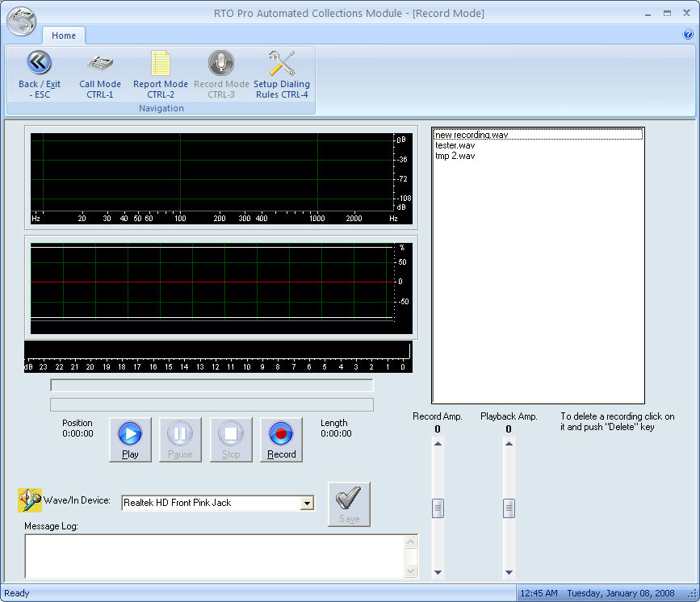The image size is (700, 602).
Task: Switch to Report Mode
Action: (161, 63)
